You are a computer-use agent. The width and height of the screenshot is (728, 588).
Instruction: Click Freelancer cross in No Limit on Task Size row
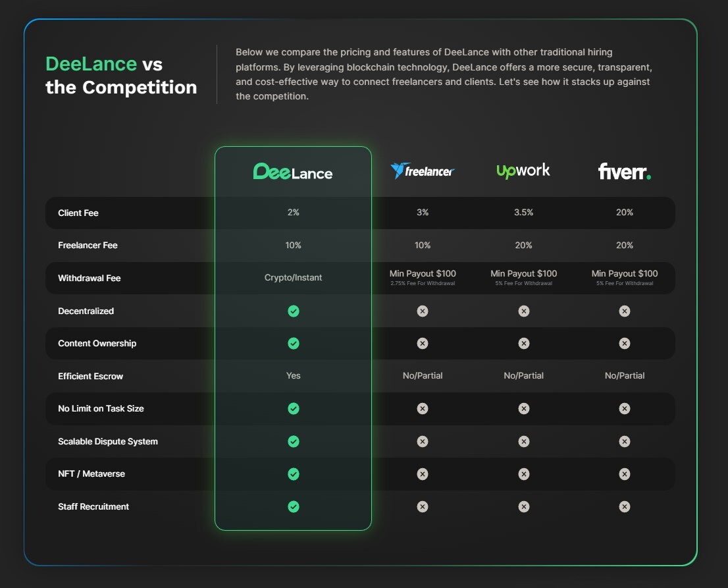point(423,409)
